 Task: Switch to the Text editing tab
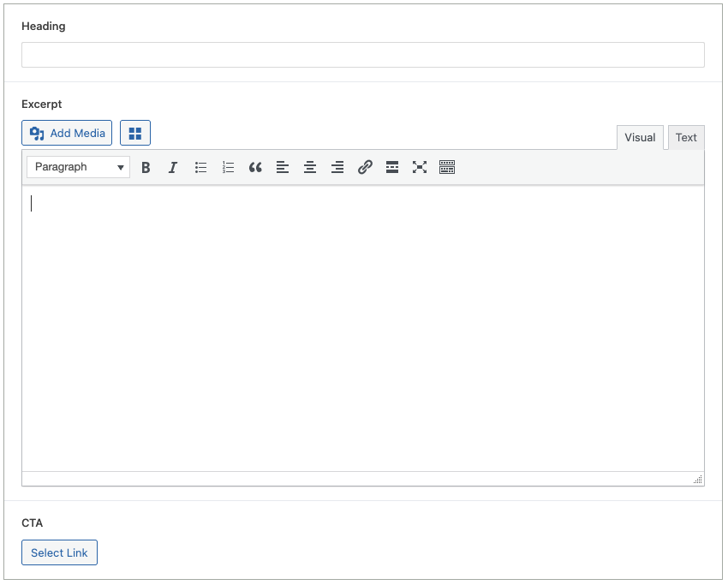point(685,137)
